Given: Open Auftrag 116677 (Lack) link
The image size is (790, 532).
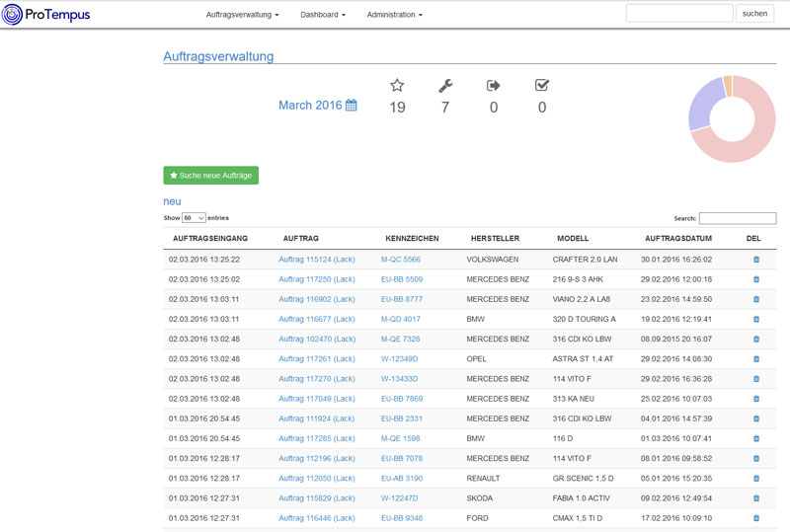Looking at the screenshot, I should [317, 319].
